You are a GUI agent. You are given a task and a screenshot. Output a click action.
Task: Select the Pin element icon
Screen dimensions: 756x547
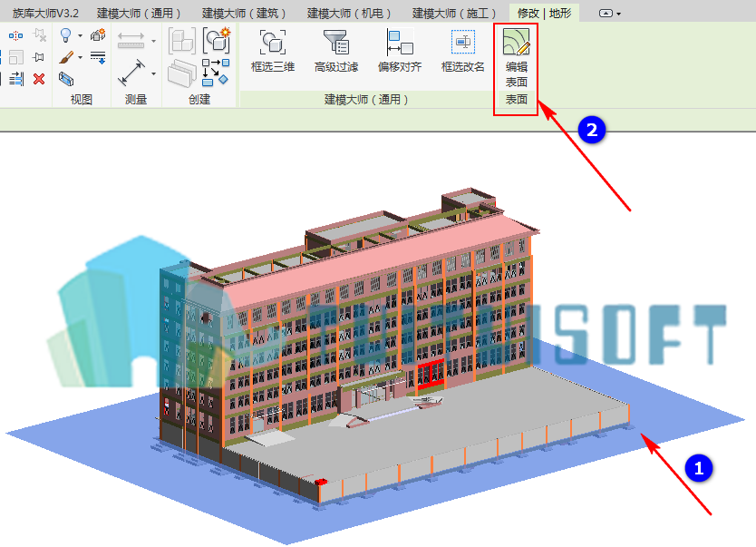[x=39, y=57]
